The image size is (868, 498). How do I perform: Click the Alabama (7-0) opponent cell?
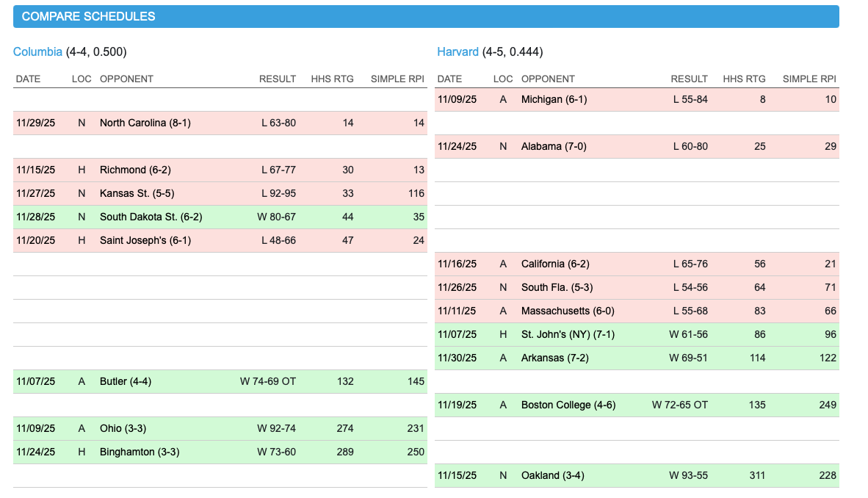click(x=554, y=146)
